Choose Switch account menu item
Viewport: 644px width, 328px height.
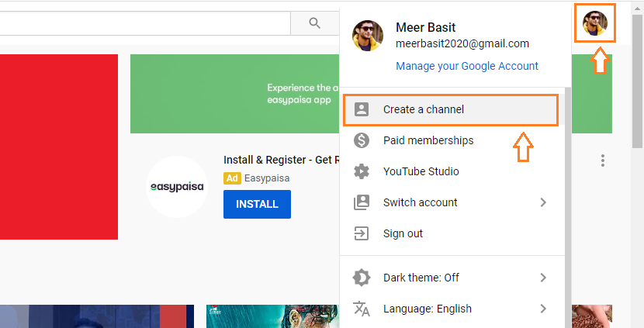coord(452,202)
